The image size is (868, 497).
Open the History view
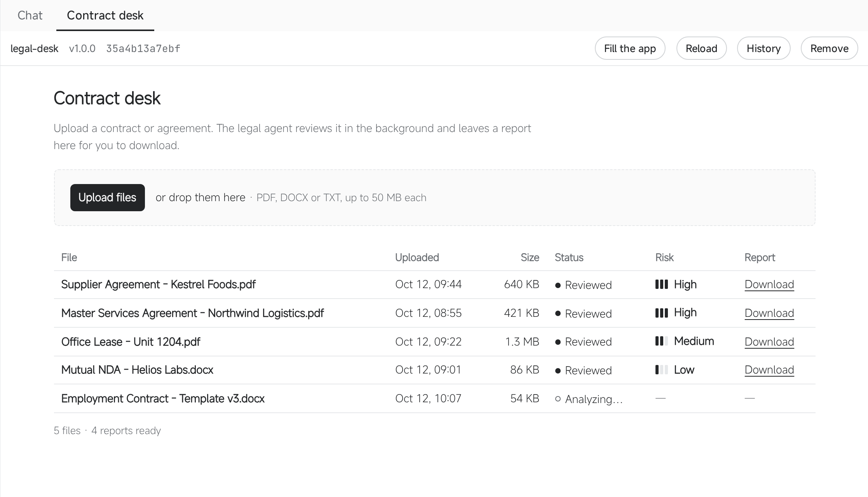tap(763, 49)
